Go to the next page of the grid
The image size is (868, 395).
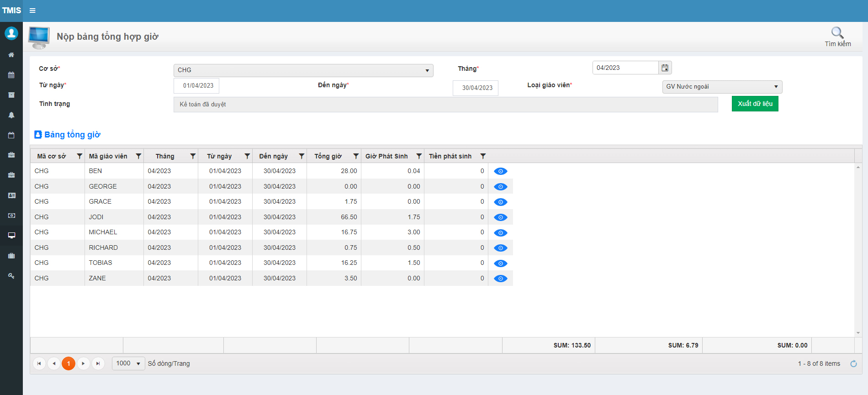tap(83, 363)
